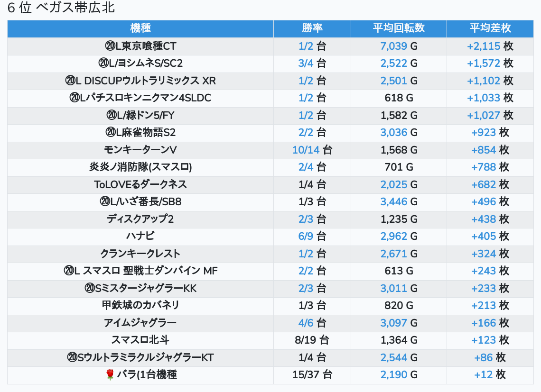This screenshot has width=541, height=392.
Task: Click the 3,446 spins for L/いざ番長/SB8
Action: (x=393, y=201)
